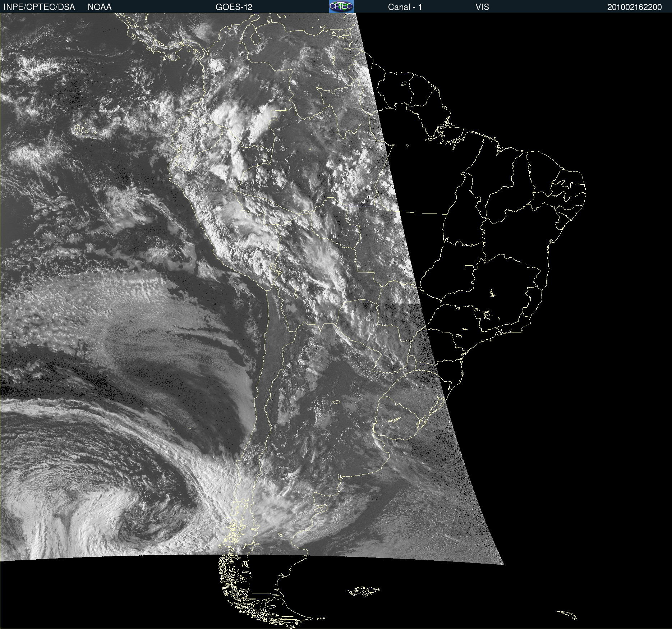The height and width of the screenshot is (629, 672).
Task: Click the Canal - 1 channel label
Action: click(405, 7)
